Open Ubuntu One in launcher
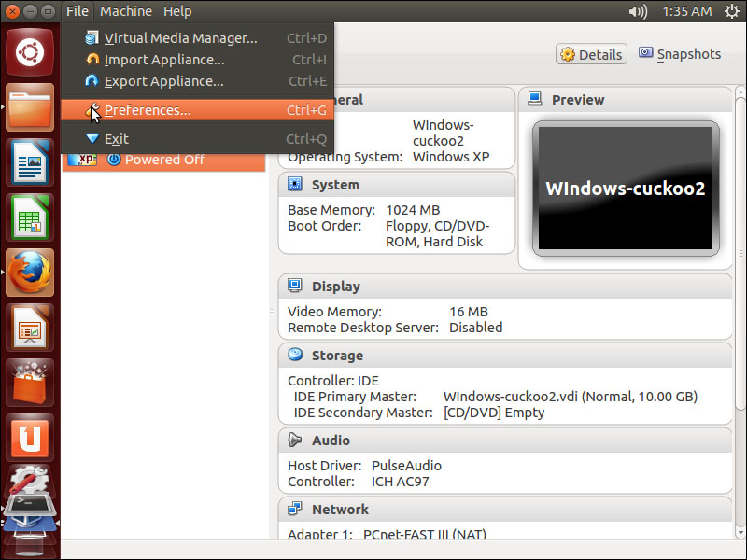 click(30, 439)
